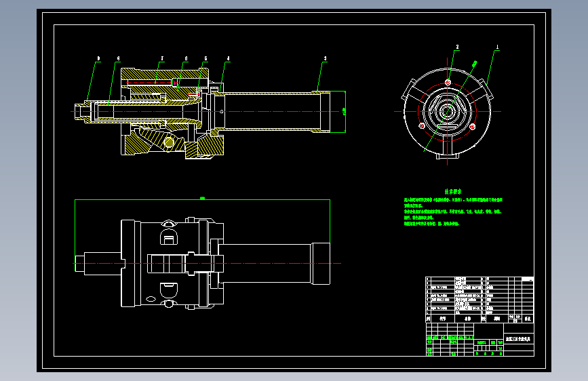Screen dimensions: 588x381
Task: Click part callout number 3 above the long sleeve
Action: click(x=325, y=58)
